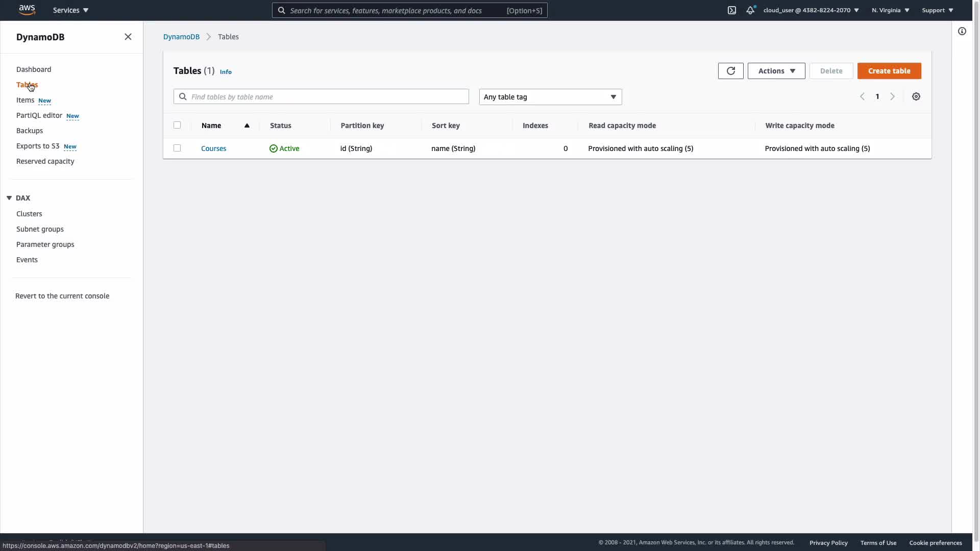
Task: Expand the Any table tag filter
Action: [x=550, y=97]
